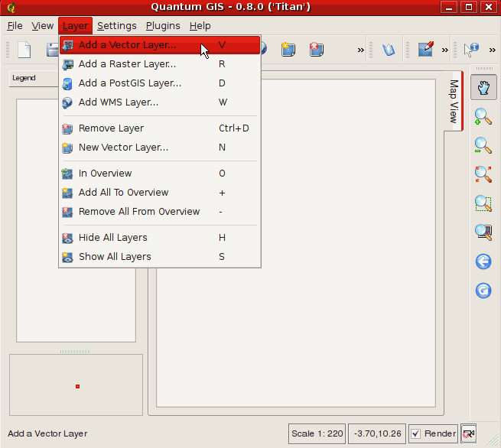Click the splitter handle above overview panel
The width and height of the screenshot is (501, 448).
pos(76,351)
